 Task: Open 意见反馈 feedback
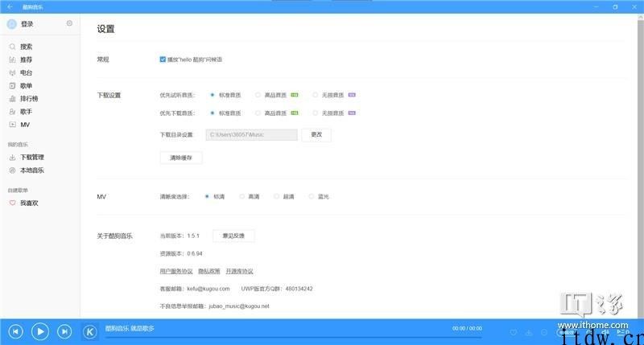(x=233, y=236)
